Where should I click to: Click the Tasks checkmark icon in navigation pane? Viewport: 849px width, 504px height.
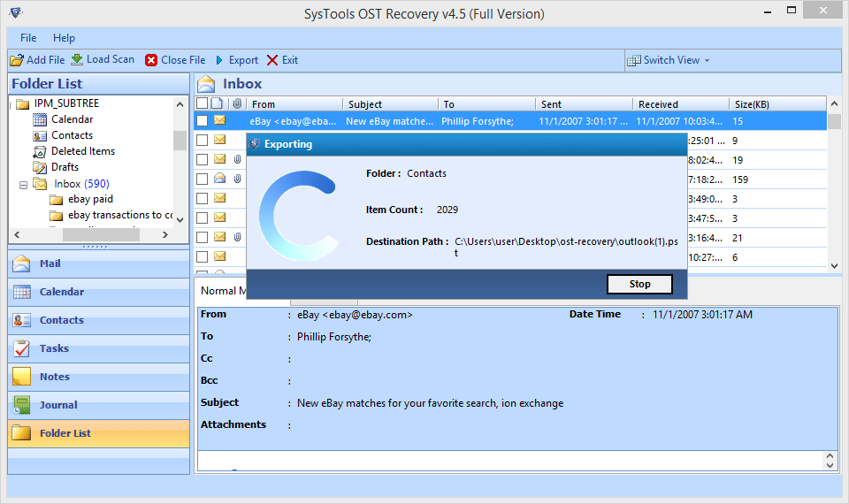pos(22,348)
